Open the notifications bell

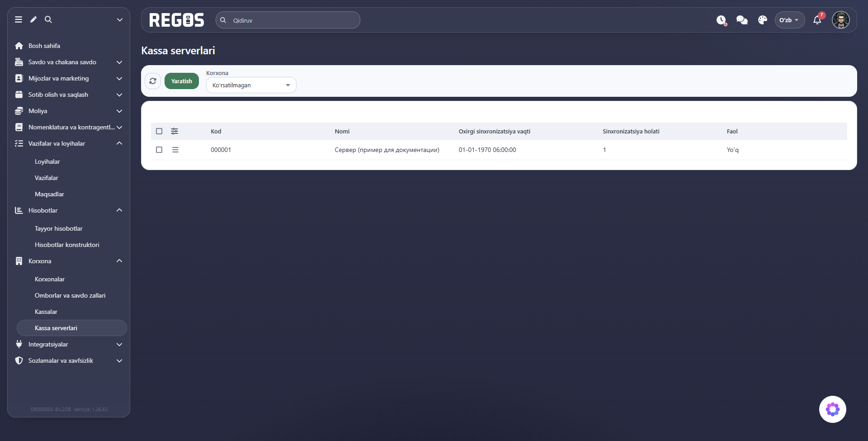[817, 20]
